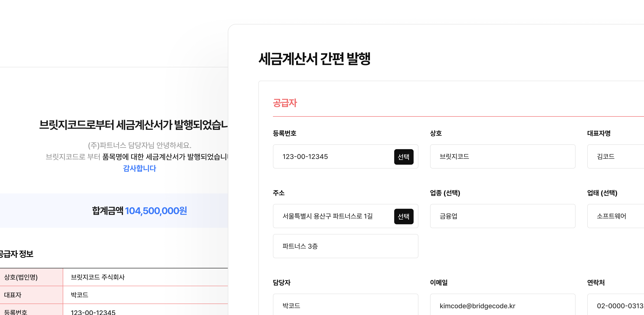Click the 상호 field label in the form
This screenshot has width=644, height=315.
(436, 133)
